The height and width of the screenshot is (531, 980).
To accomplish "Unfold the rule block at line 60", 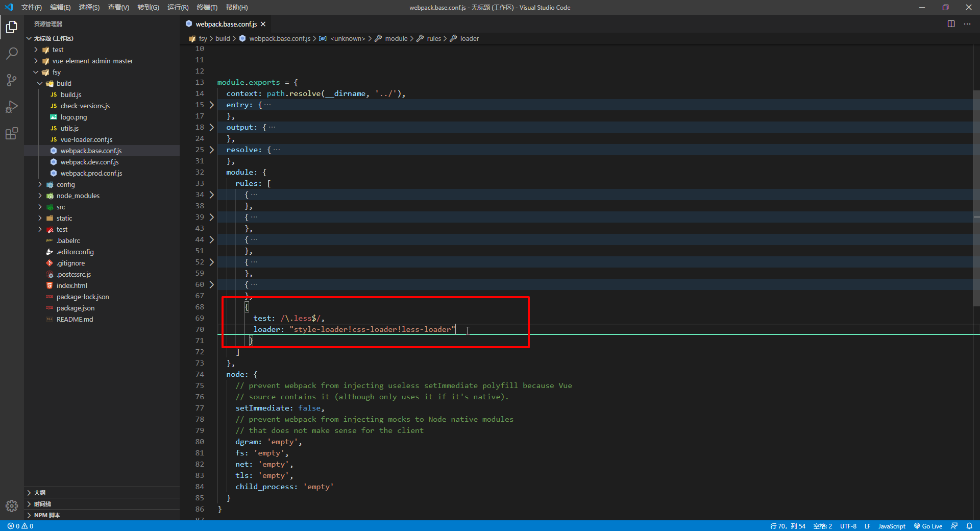I will [212, 284].
